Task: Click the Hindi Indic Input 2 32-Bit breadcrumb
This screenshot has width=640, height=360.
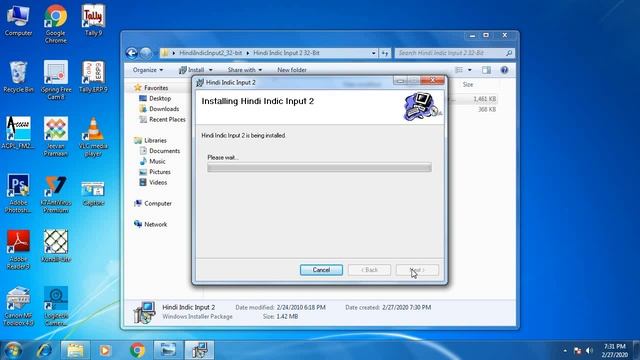Action: tap(287, 53)
